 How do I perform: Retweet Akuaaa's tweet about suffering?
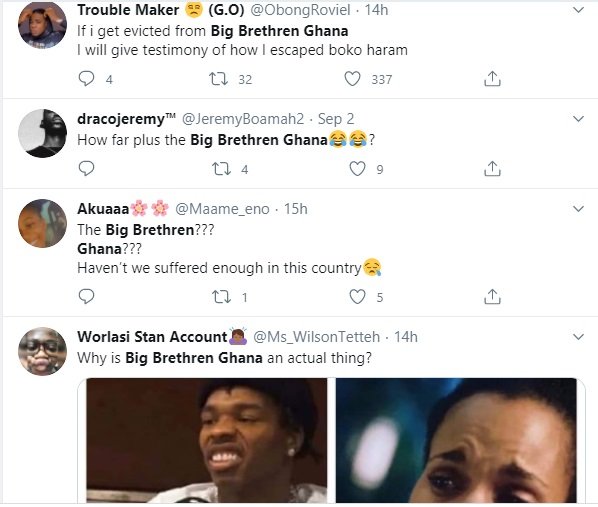[221, 296]
